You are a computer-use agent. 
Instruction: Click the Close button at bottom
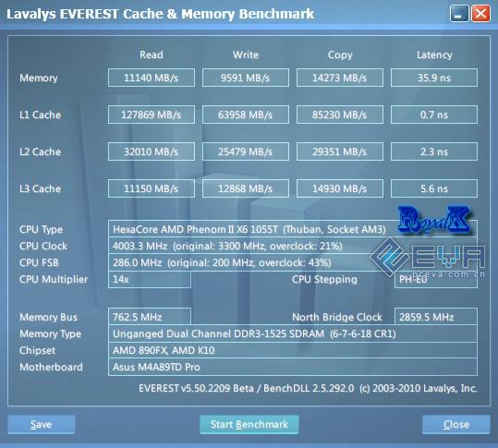(456, 424)
